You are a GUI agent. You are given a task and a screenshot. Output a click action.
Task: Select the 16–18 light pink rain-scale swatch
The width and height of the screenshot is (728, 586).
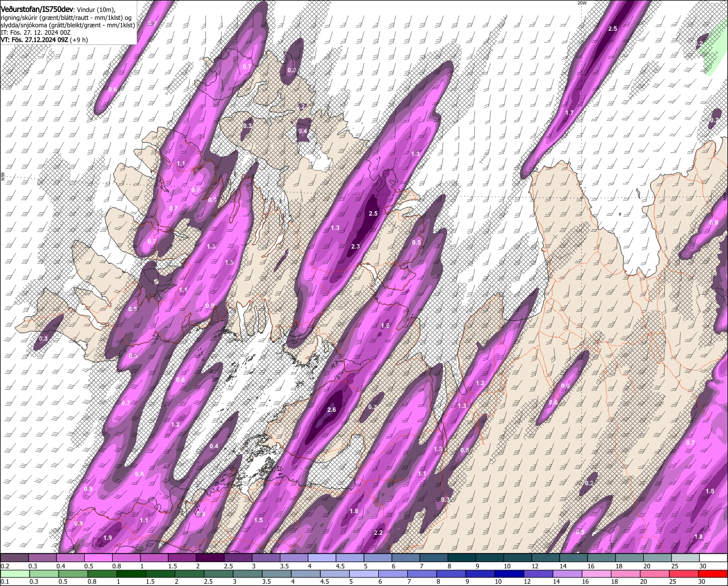click(x=597, y=573)
